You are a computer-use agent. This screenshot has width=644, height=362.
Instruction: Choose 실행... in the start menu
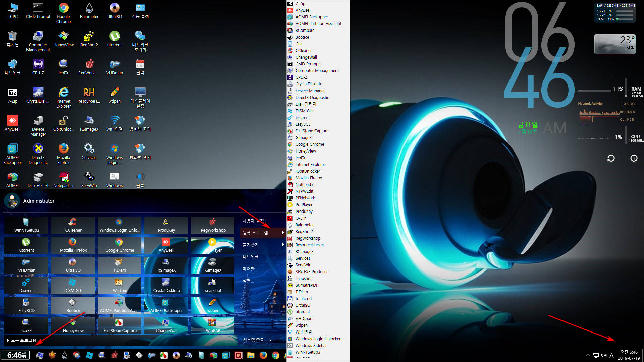tap(248, 281)
